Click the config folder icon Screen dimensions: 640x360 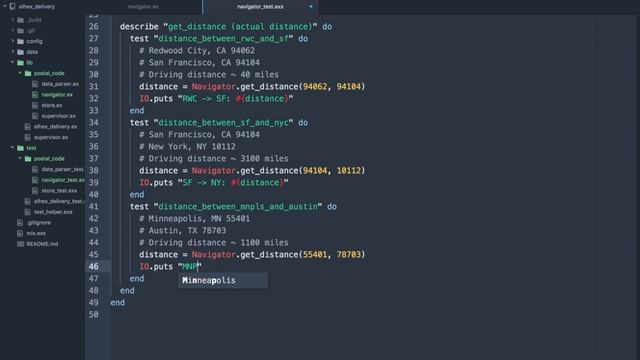(x=20, y=41)
